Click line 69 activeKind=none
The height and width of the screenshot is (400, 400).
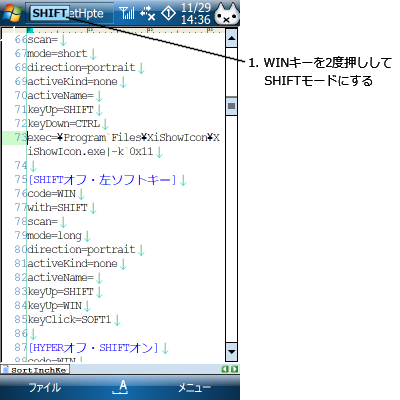(x=72, y=81)
